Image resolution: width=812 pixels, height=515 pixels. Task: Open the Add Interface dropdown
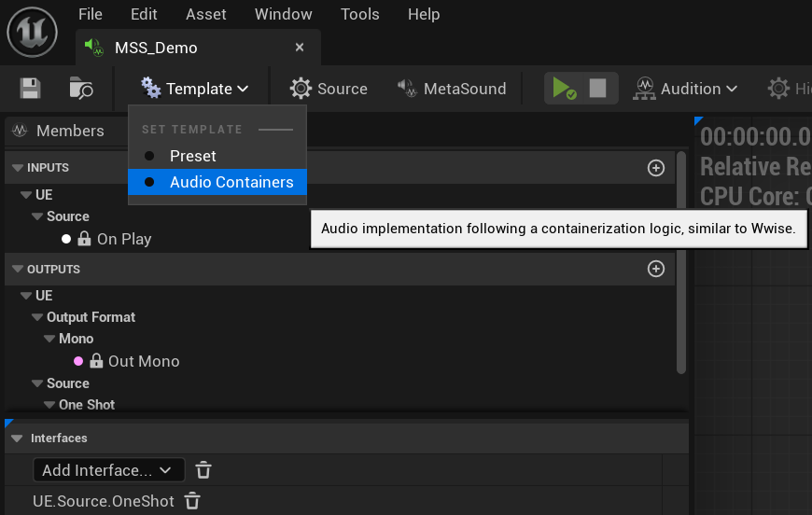108,470
